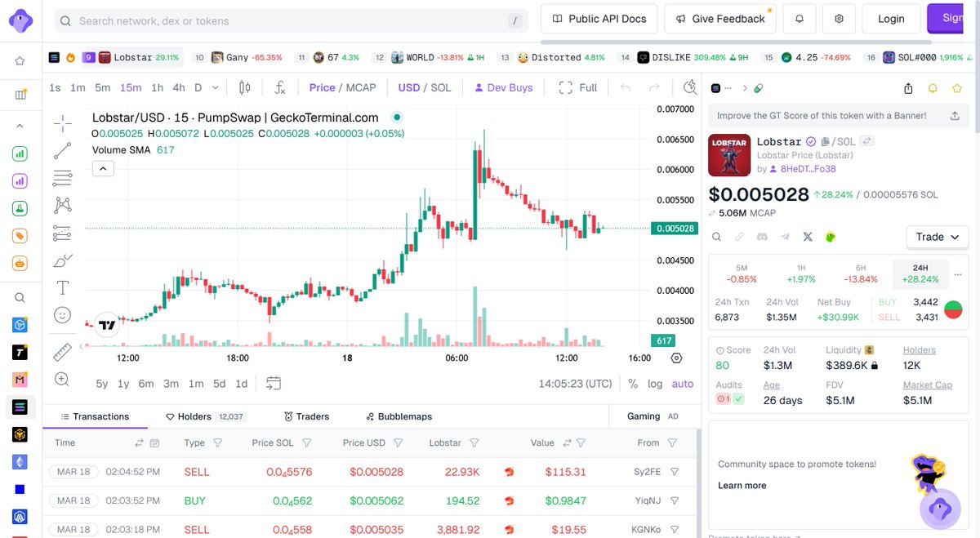This screenshot has height=538, width=980.
Task: Click the notification bell in top header
Action: tap(800, 19)
